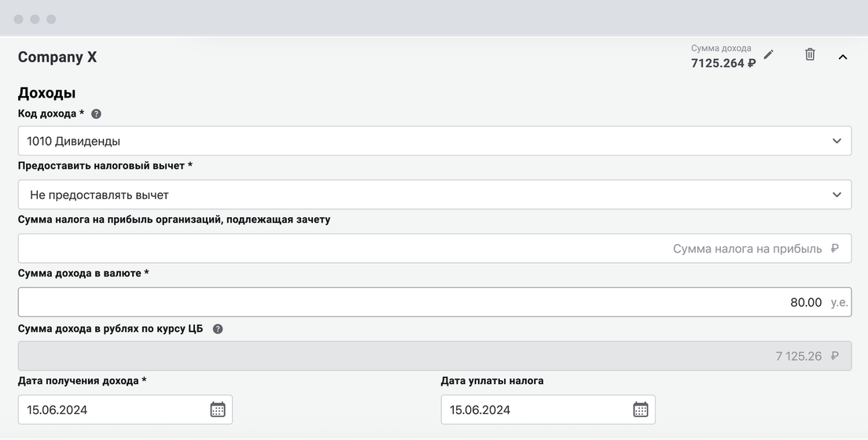
Task: Collapse the Company X section chevron
Action: [x=843, y=57]
